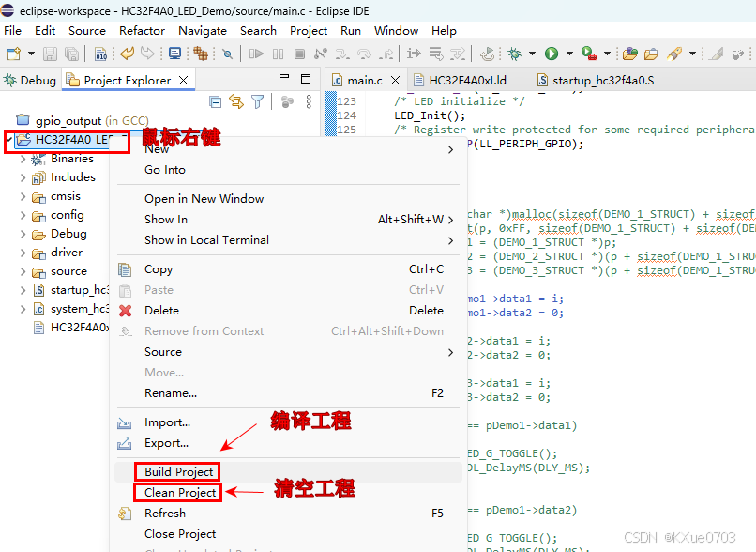The image size is (756, 552).
Task: Click the monitor terminal toolbar icon
Action: 175,54
